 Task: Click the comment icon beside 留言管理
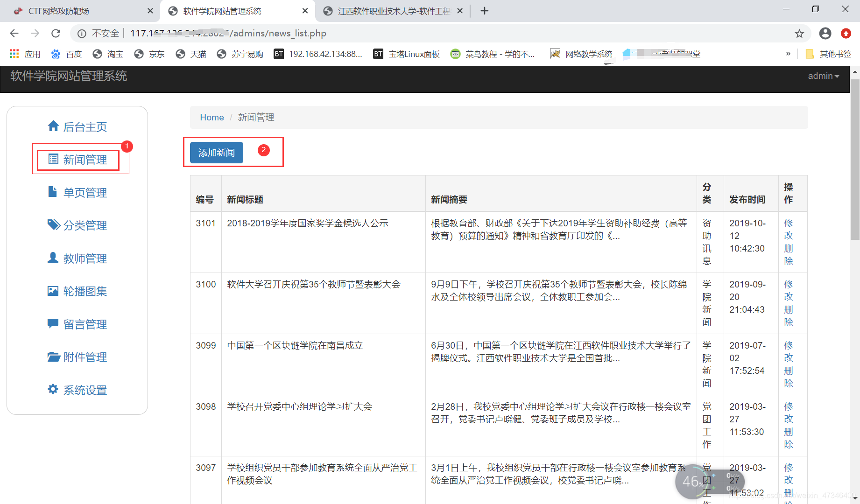tap(53, 323)
